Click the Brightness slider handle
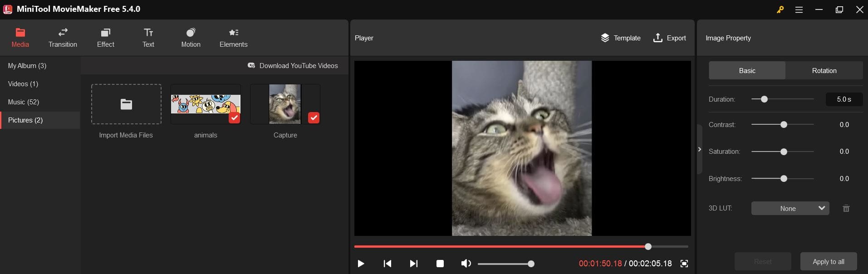This screenshot has height=274, width=868. 784,179
